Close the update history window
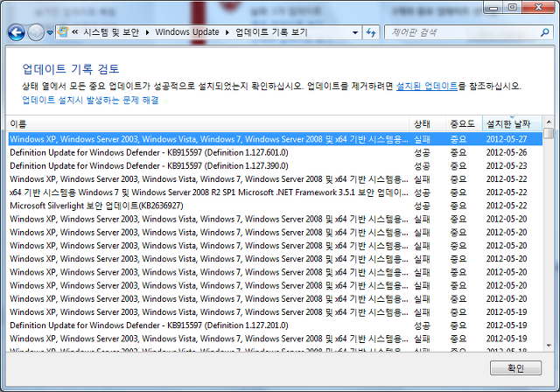 [538, 8]
